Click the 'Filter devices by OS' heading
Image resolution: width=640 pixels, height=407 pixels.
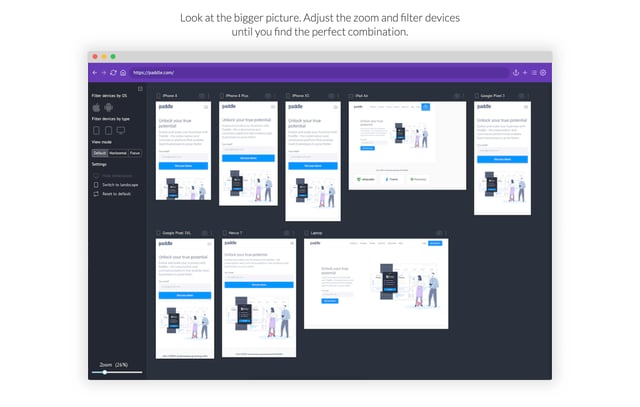[x=109, y=96]
